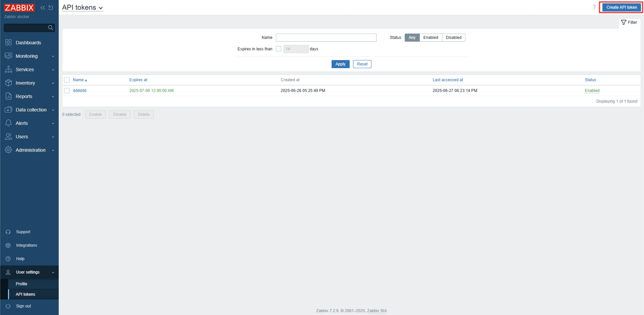
Task: Click the Users people icon
Action: coord(8,137)
